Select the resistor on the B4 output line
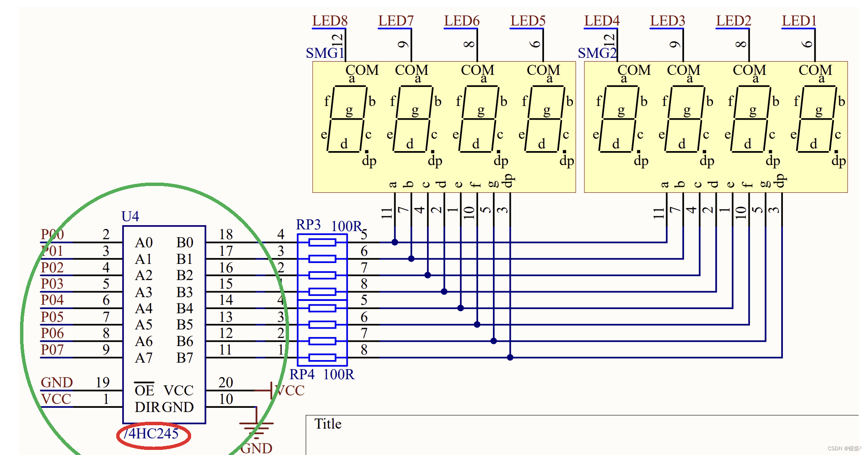The image size is (868, 455). [322, 308]
